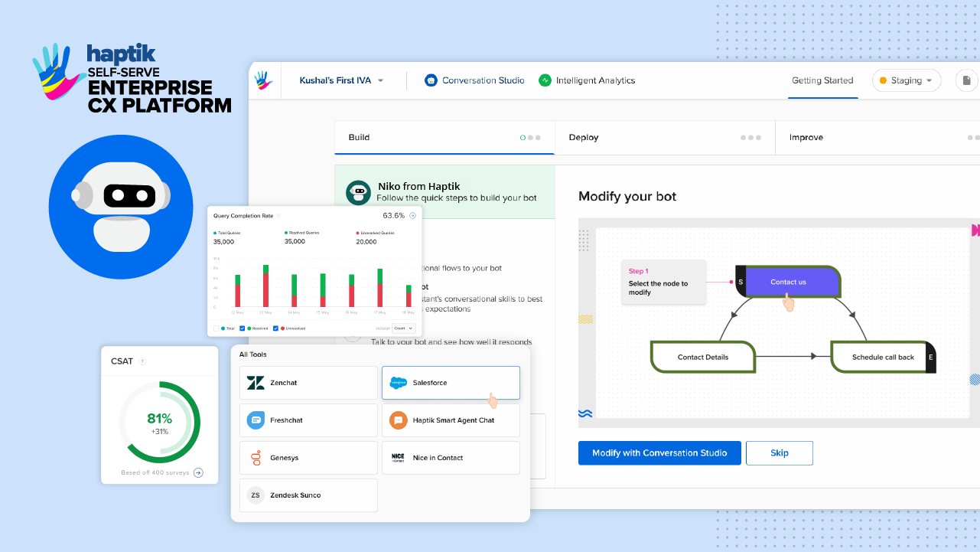Click the orange Haptik Smart Agent icon
The width and height of the screenshot is (980, 552).
pyautogui.click(x=398, y=420)
